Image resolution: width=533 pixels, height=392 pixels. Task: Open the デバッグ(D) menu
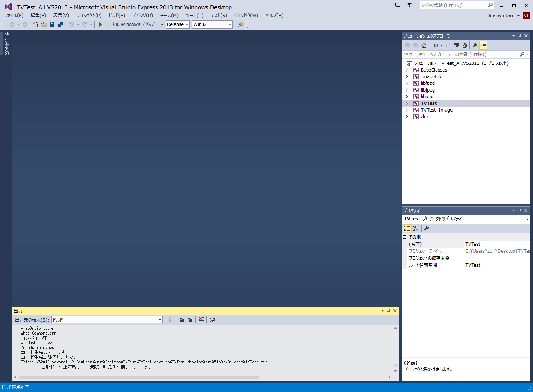pyautogui.click(x=143, y=16)
